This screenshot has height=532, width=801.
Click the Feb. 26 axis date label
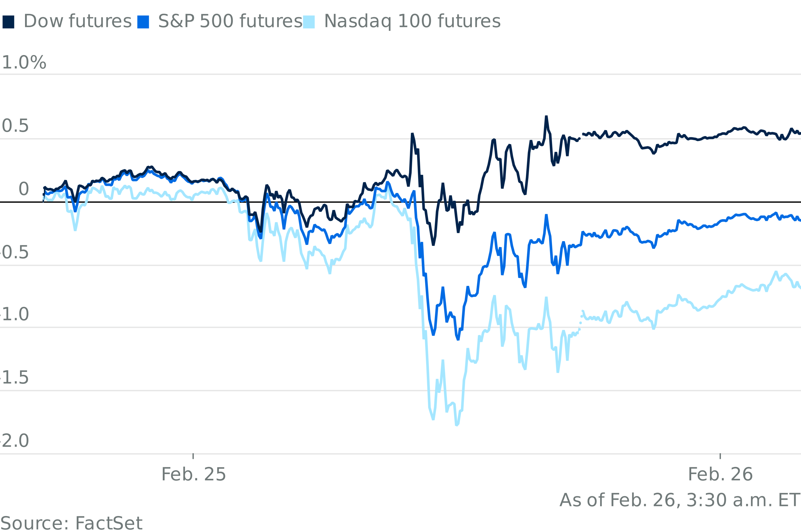[720, 474]
